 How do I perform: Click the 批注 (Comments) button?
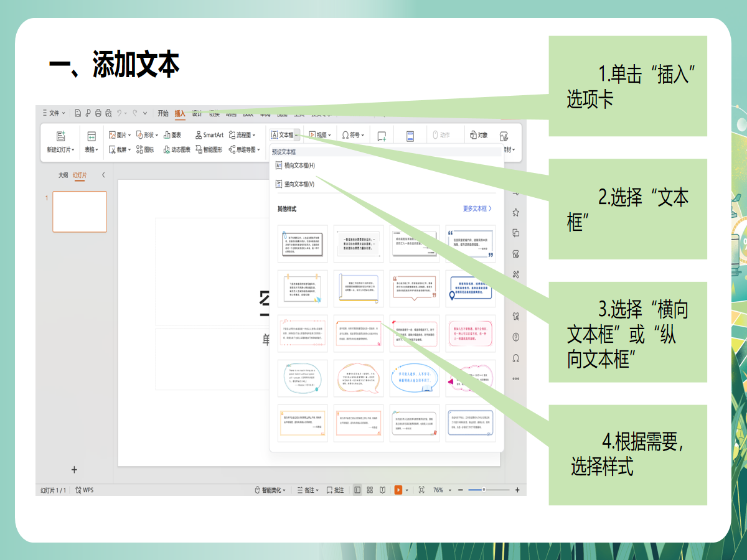[x=335, y=490]
